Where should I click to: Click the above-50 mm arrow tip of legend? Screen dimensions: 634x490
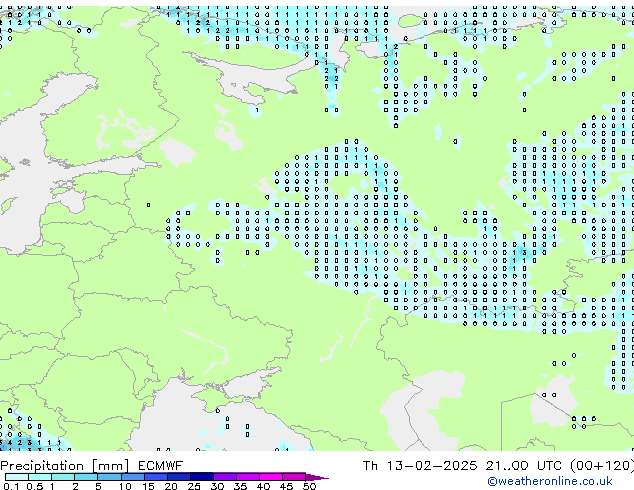point(318,477)
